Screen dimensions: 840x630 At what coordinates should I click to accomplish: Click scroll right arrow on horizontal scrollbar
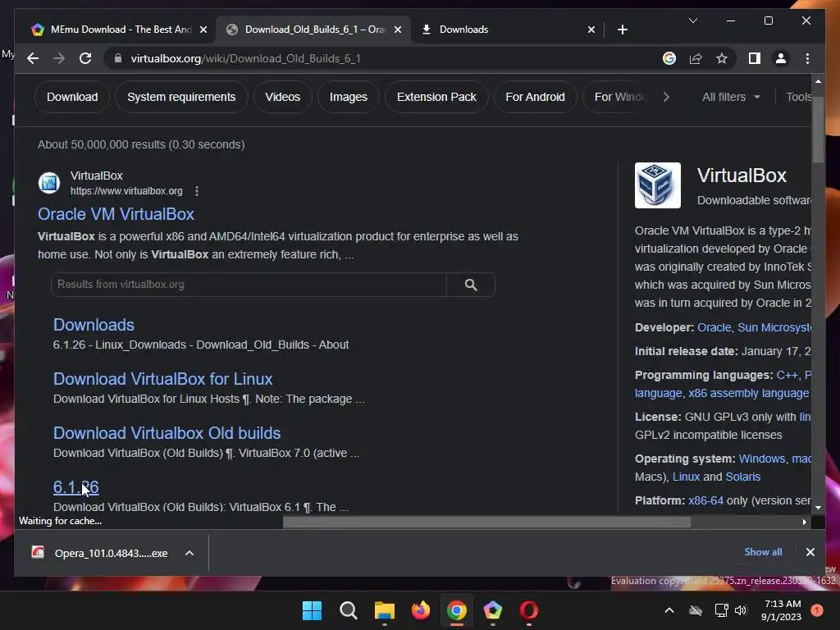(804, 522)
